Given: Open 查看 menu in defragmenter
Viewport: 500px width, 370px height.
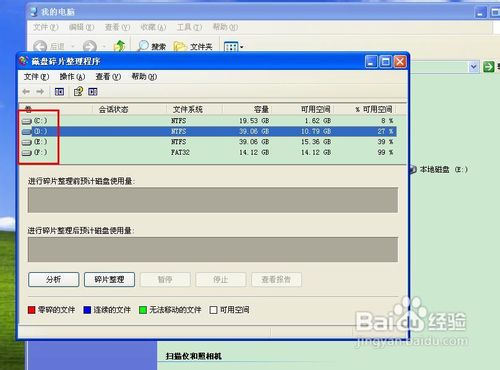Looking at the screenshot, I should coord(108,77).
